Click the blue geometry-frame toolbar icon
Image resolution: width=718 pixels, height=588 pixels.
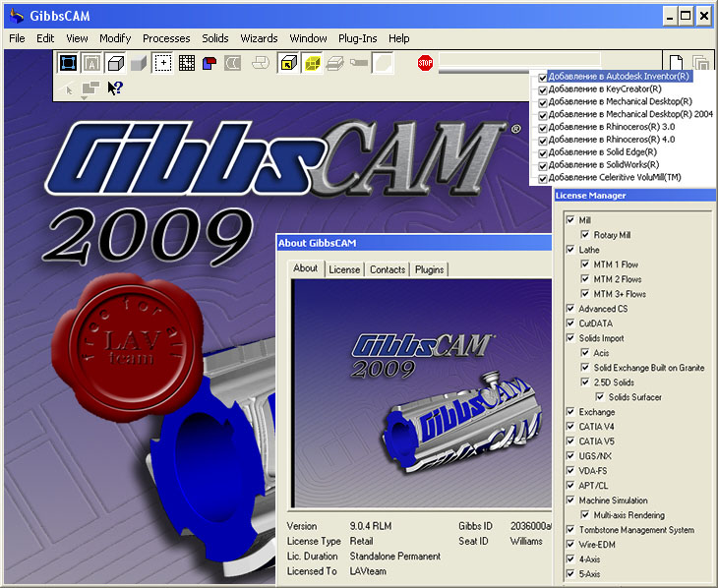click(x=68, y=63)
